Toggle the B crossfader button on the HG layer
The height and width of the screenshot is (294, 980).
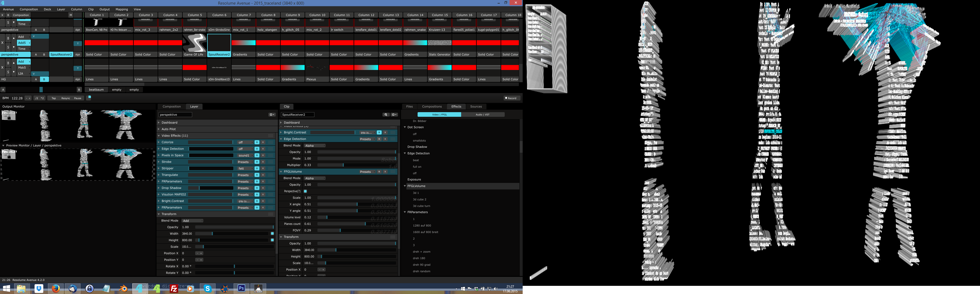point(44,79)
